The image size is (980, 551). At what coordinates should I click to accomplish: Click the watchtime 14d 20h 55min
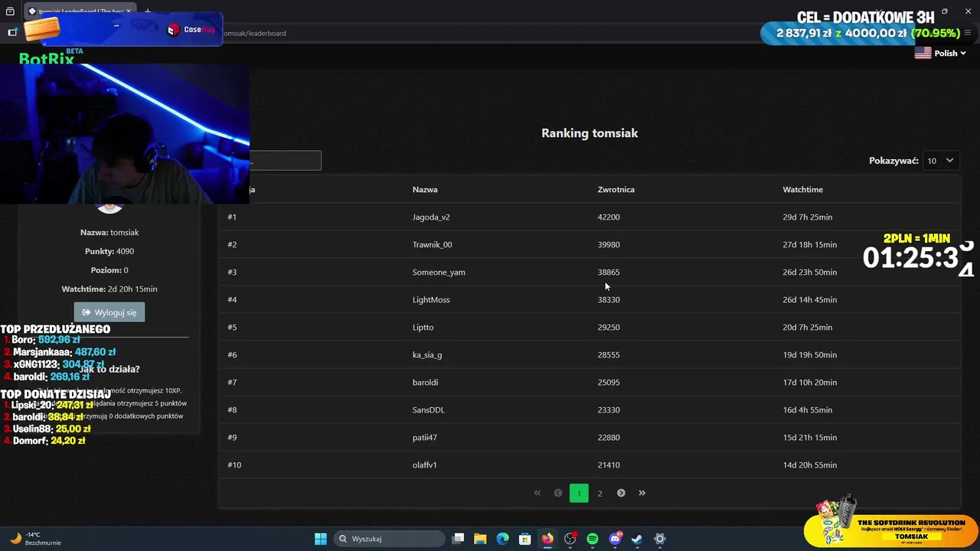[x=809, y=465]
